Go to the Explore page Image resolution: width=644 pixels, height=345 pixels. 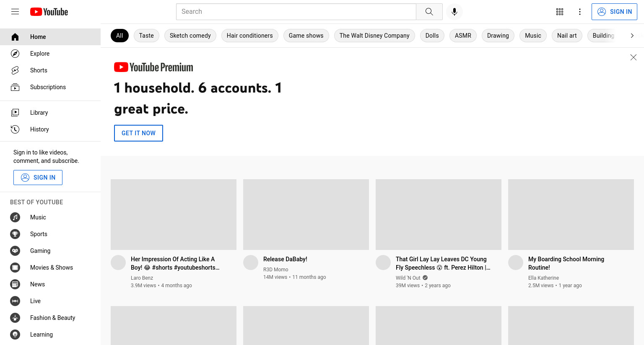(x=50, y=54)
